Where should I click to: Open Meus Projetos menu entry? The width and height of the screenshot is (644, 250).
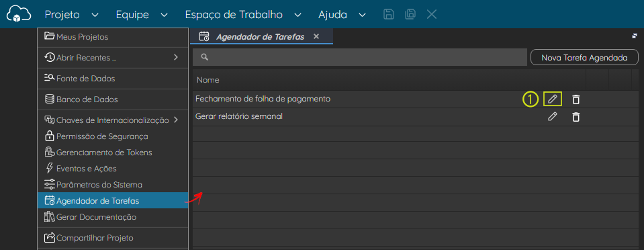[113, 37]
